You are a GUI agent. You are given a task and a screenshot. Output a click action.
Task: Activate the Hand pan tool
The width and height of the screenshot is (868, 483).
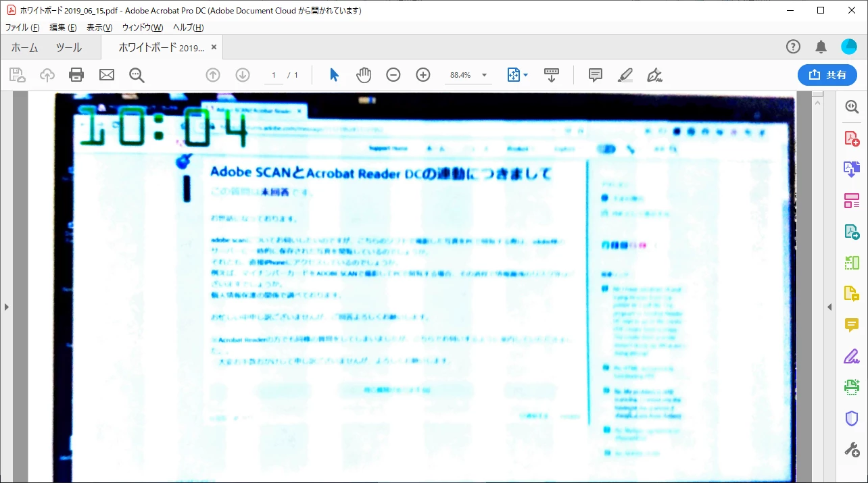coord(364,75)
